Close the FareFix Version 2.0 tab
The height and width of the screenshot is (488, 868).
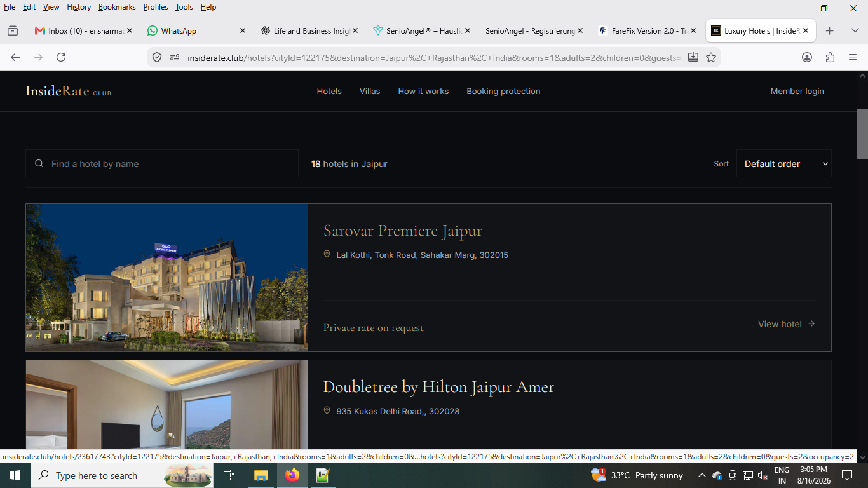(x=693, y=30)
